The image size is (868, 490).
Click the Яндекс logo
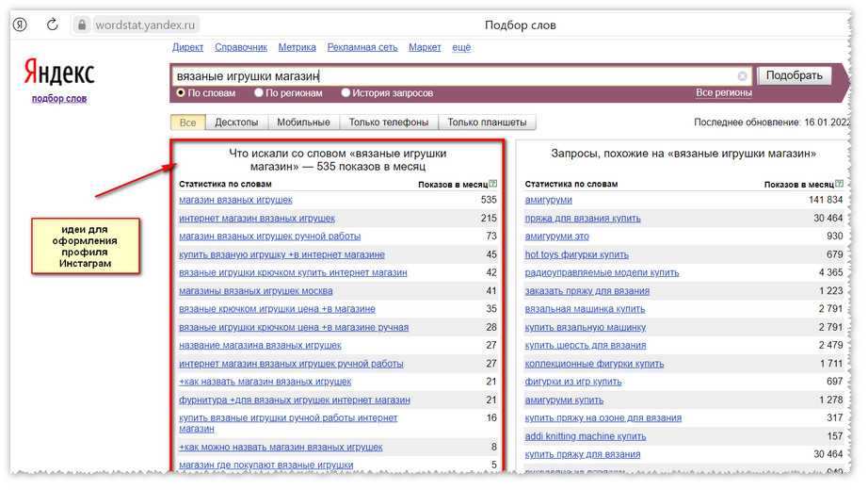[x=59, y=73]
